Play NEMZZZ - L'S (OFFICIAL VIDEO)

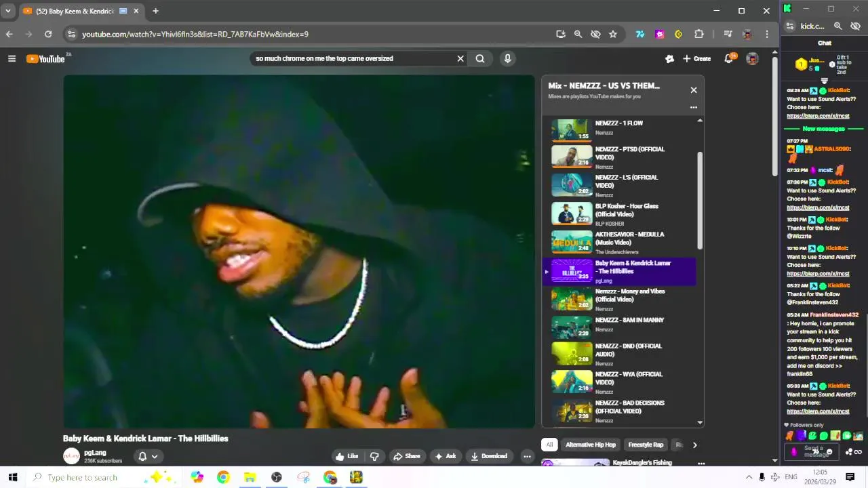619,185
